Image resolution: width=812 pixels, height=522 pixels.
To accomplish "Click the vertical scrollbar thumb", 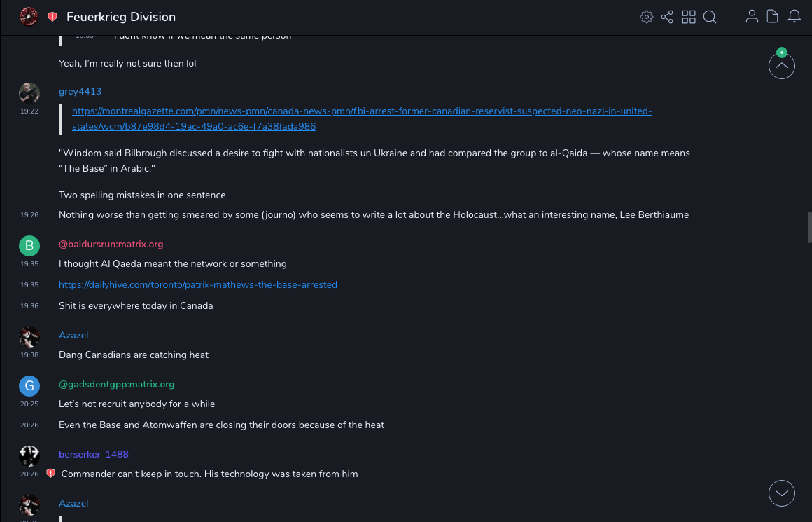I will [809, 227].
